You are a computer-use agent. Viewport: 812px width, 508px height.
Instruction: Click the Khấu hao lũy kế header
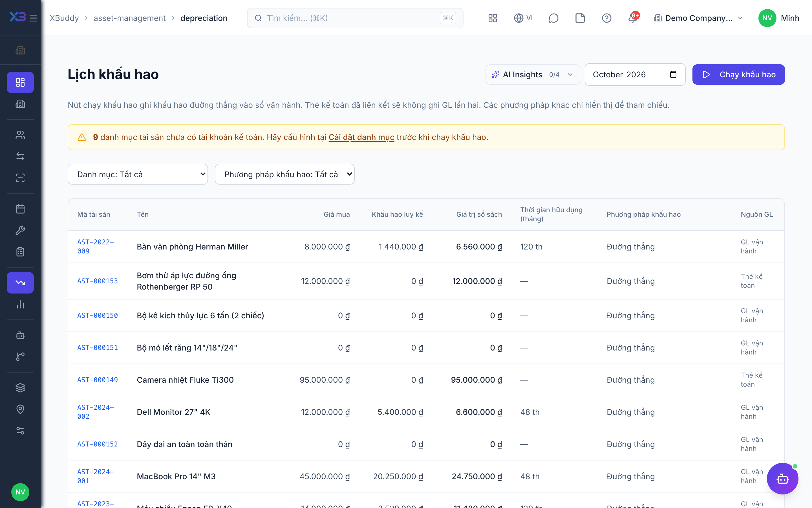point(397,214)
